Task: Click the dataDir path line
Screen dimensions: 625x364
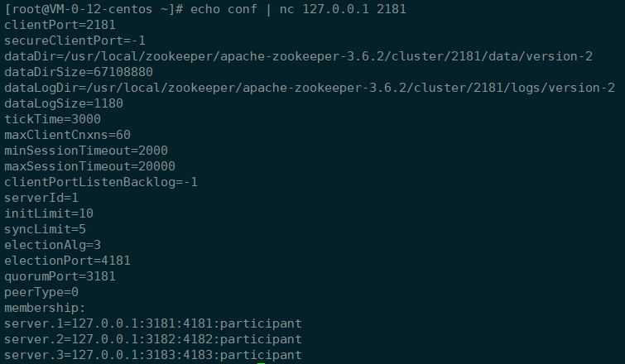Action: pyautogui.click(x=298, y=56)
